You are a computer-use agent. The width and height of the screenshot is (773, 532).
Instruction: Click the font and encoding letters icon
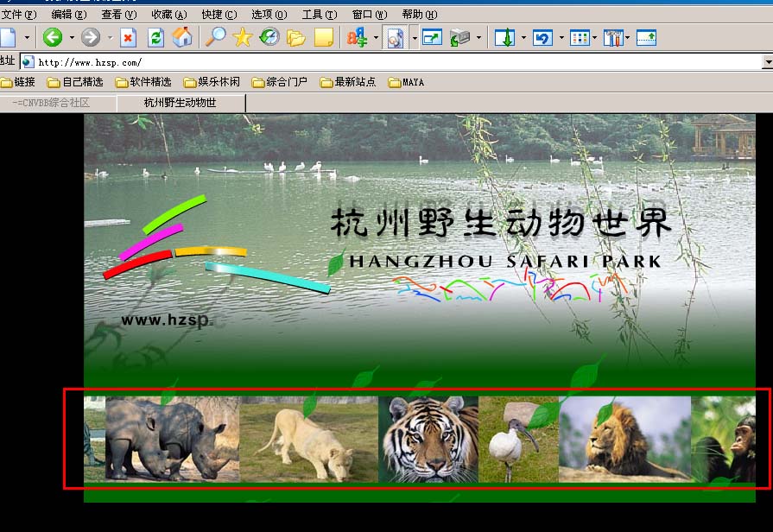[x=357, y=37]
